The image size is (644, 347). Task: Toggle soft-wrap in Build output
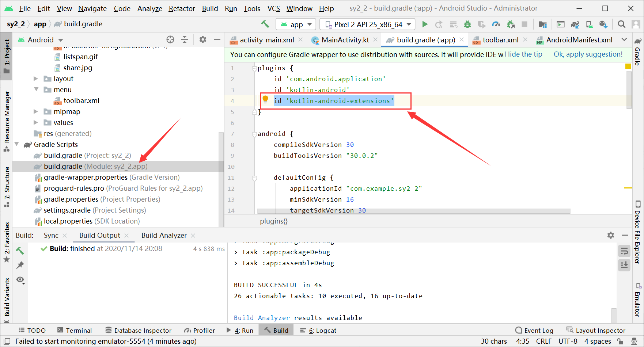(x=624, y=251)
